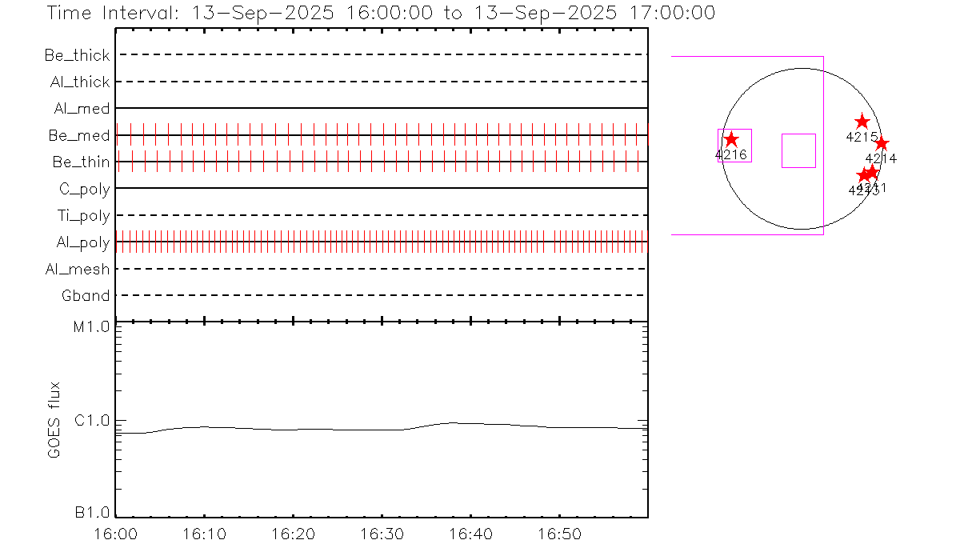Click the M1.0 flux level label
This screenshot has width=960, height=560.
(93, 327)
